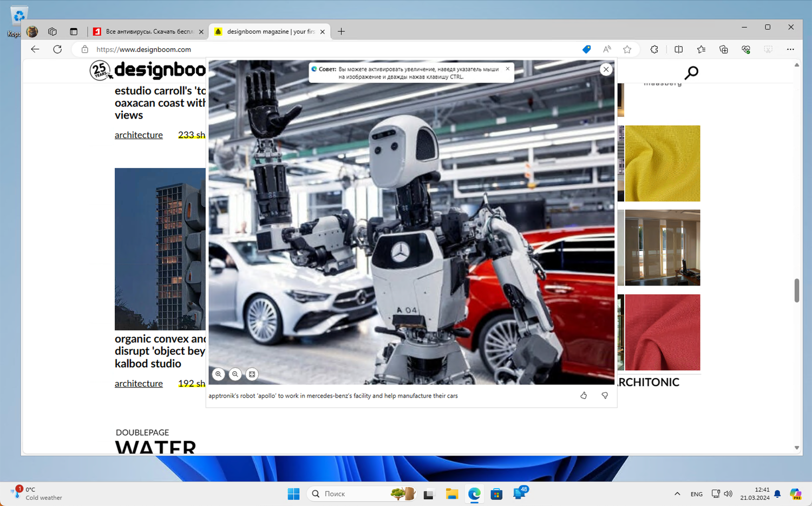
Task: Open the first 'architecture' category link
Action: point(139,135)
